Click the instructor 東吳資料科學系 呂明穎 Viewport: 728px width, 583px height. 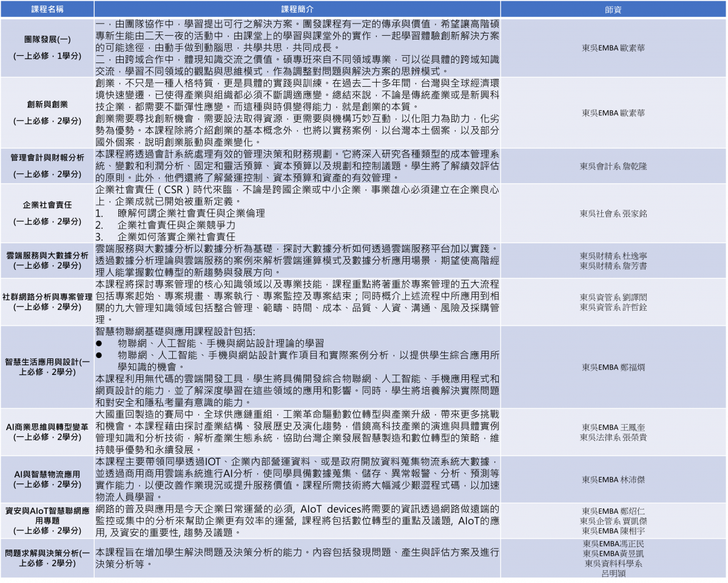(x=613, y=568)
